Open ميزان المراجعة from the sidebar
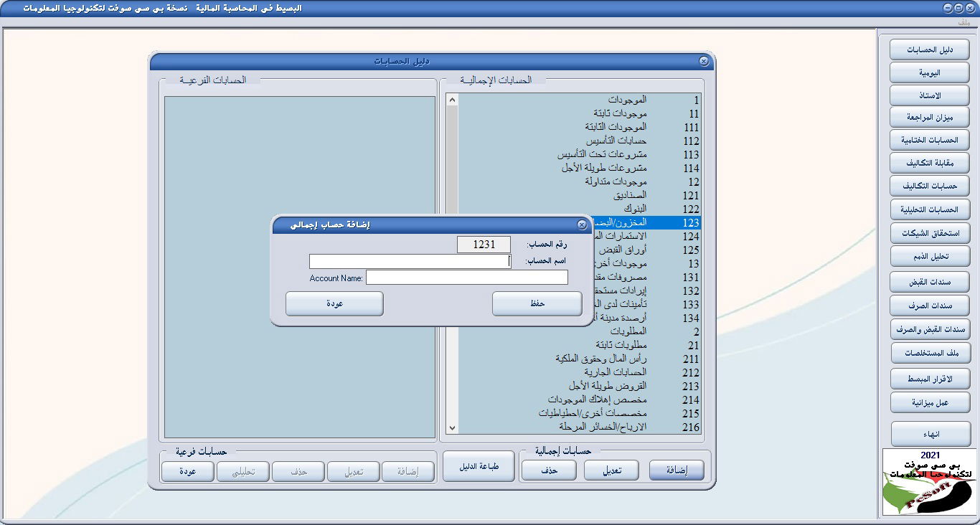This screenshot has width=980, height=525. tap(930, 117)
